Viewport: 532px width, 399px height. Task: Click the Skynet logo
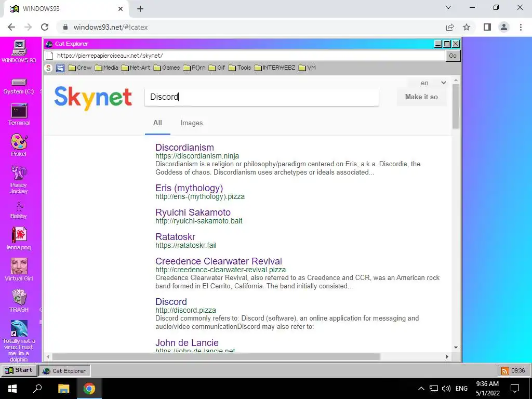point(93,98)
